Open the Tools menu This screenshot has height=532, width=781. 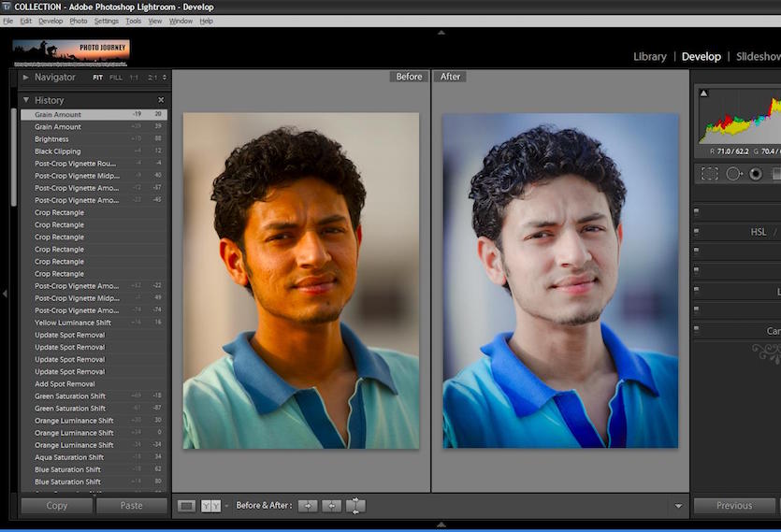[133, 21]
